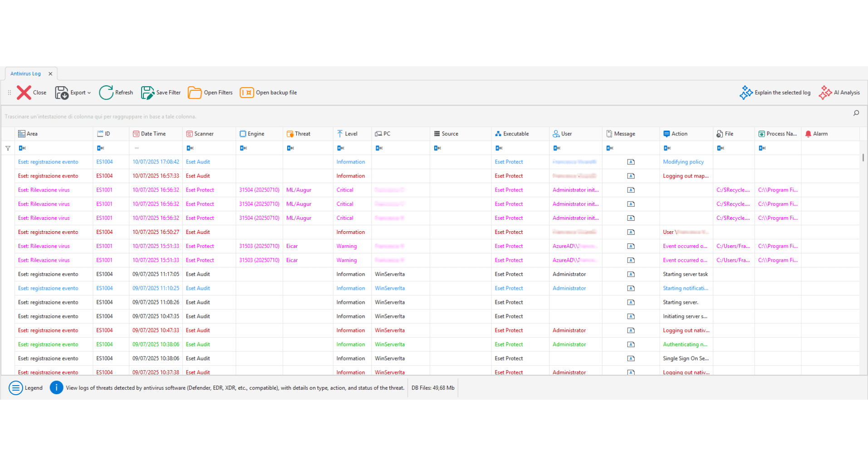Close the Antivirus Log tab
The image size is (868, 466).
[x=50, y=74]
